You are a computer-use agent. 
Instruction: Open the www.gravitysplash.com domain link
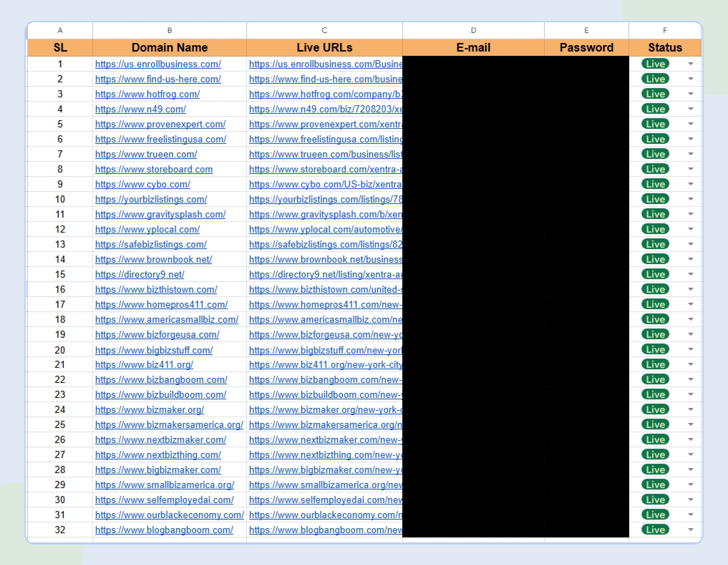160,214
